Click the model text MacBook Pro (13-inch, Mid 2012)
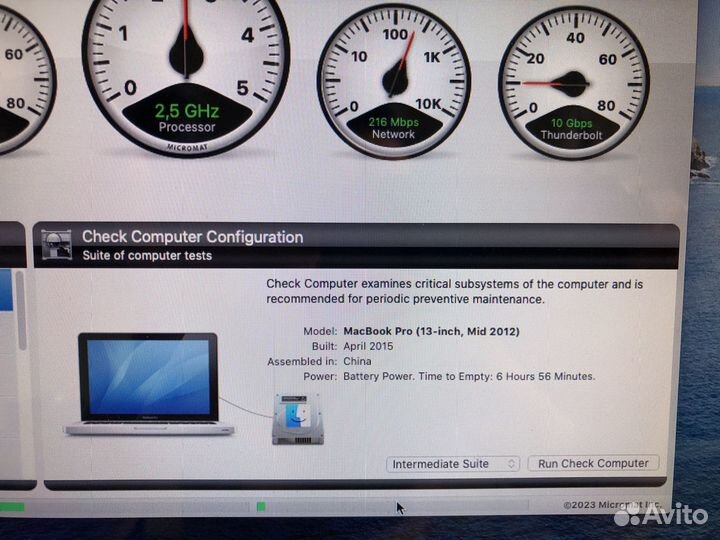This screenshot has height=540, width=720. [x=431, y=331]
